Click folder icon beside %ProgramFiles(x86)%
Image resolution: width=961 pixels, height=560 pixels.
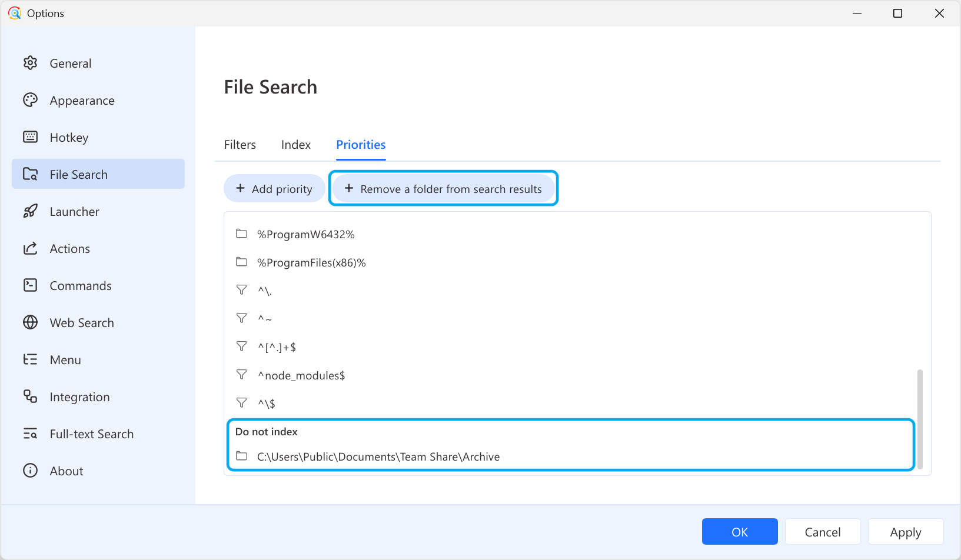(x=241, y=262)
